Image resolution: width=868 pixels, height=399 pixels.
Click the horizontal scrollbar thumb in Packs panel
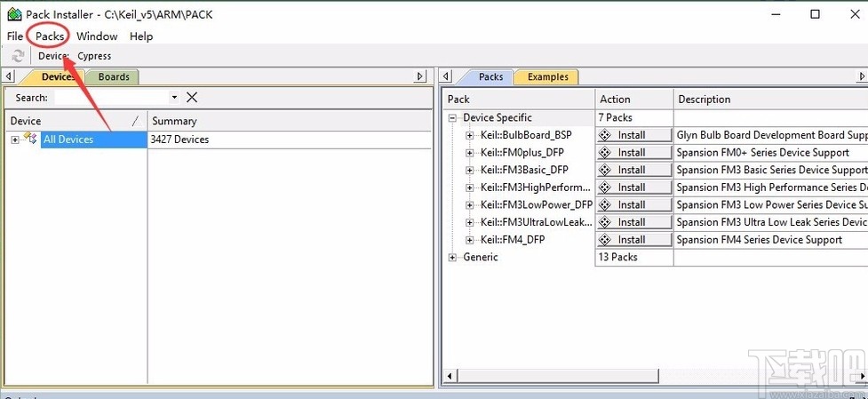click(x=560, y=376)
